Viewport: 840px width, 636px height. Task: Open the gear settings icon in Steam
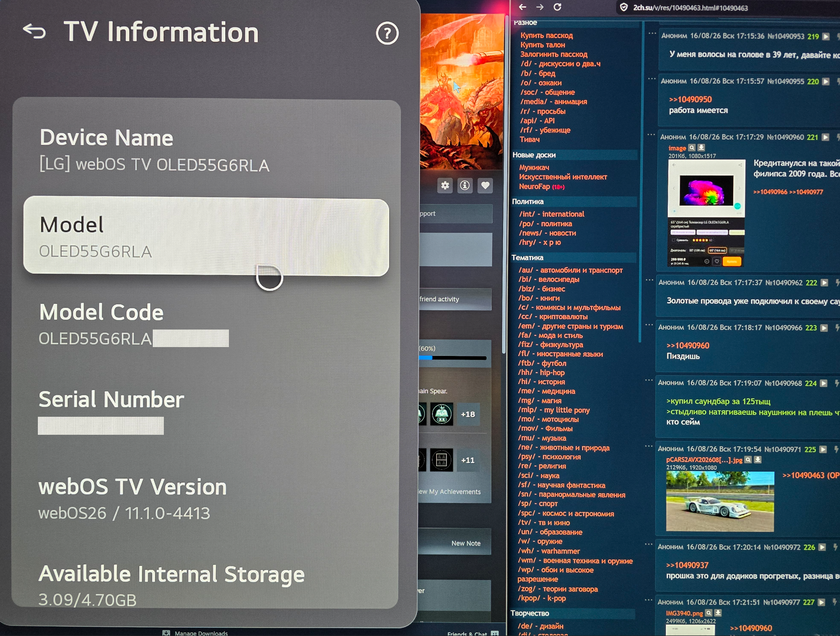click(x=445, y=186)
